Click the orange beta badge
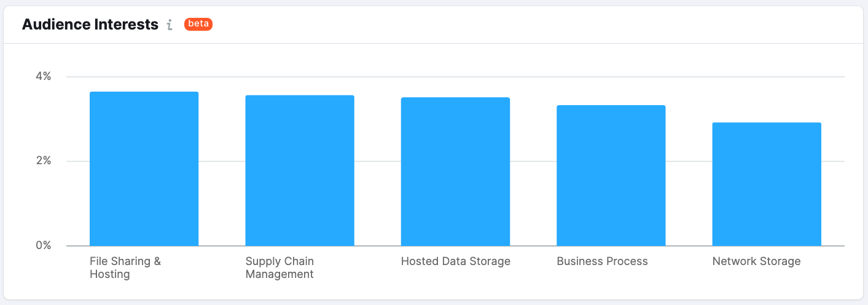The height and width of the screenshot is (305, 868). click(198, 25)
